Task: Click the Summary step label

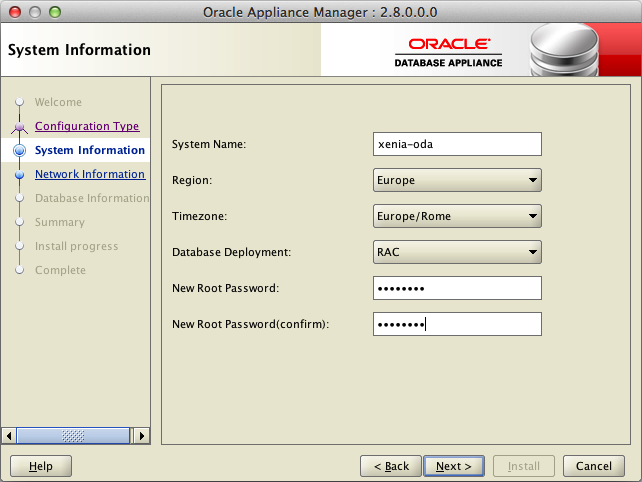Action: click(x=60, y=222)
